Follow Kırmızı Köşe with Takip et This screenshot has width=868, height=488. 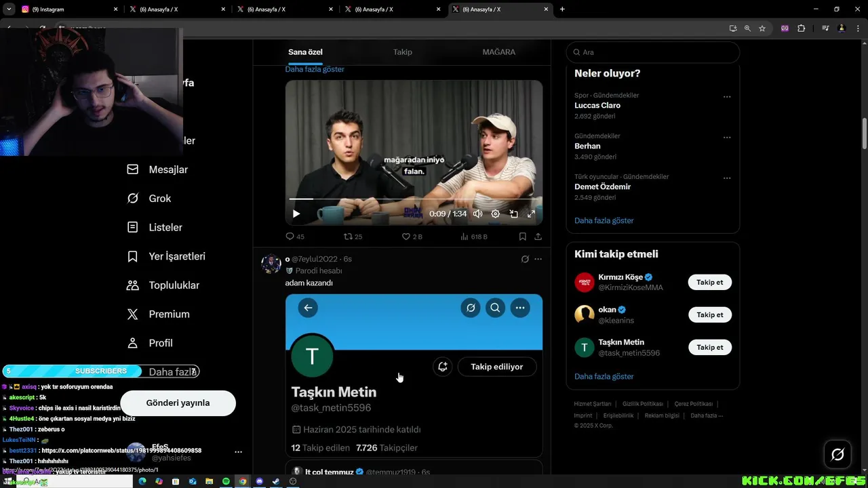coord(710,282)
